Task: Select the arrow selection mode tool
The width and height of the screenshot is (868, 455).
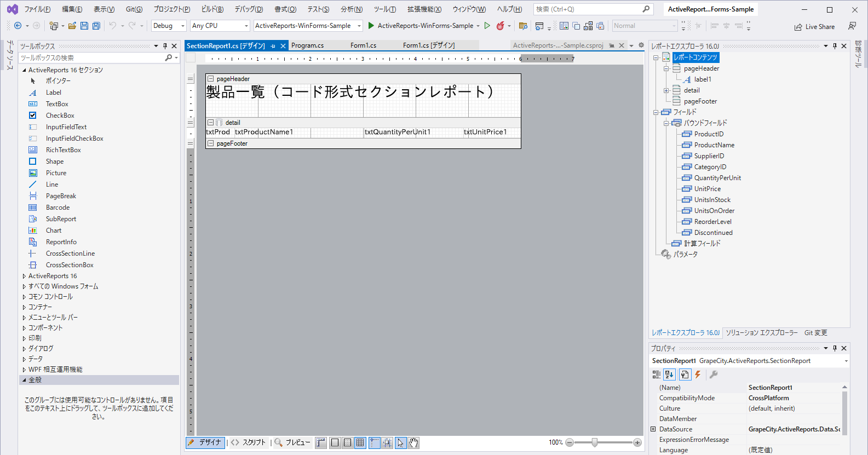Action: (401, 442)
